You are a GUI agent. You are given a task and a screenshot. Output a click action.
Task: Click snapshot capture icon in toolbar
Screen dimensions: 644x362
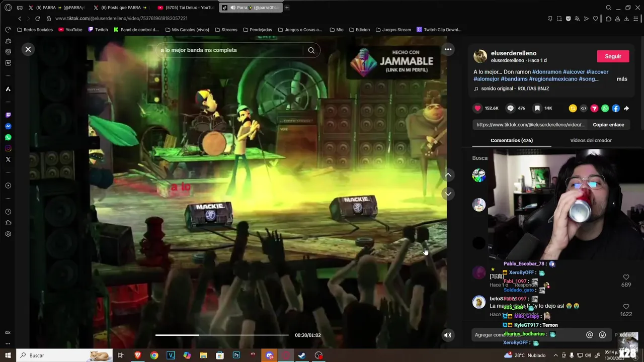click(x=559, y=19)
